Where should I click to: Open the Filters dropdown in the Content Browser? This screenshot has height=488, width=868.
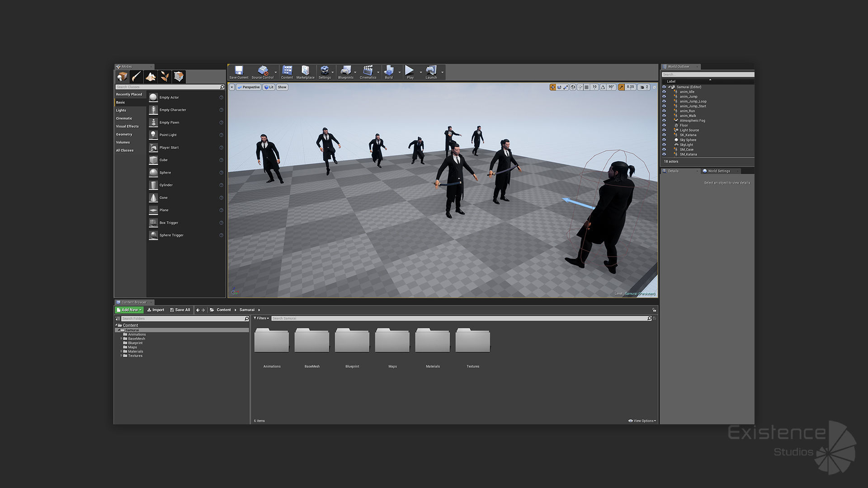[x=261, y=319]
